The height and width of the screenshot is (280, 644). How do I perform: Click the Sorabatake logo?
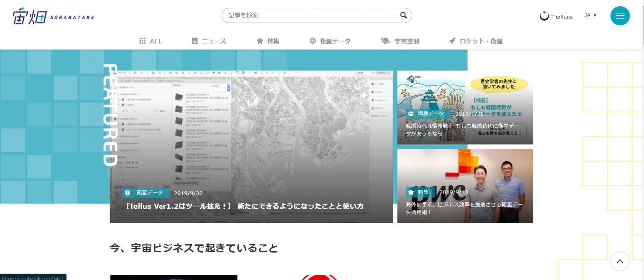(x=54, y=16)
